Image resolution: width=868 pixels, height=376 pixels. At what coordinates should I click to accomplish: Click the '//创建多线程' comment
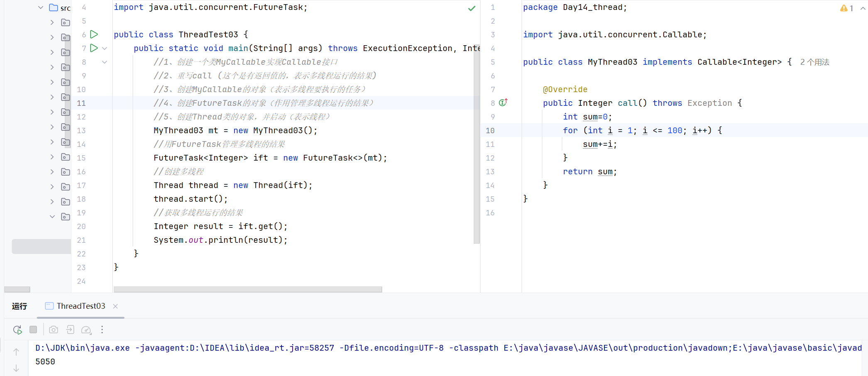point(179,171)
